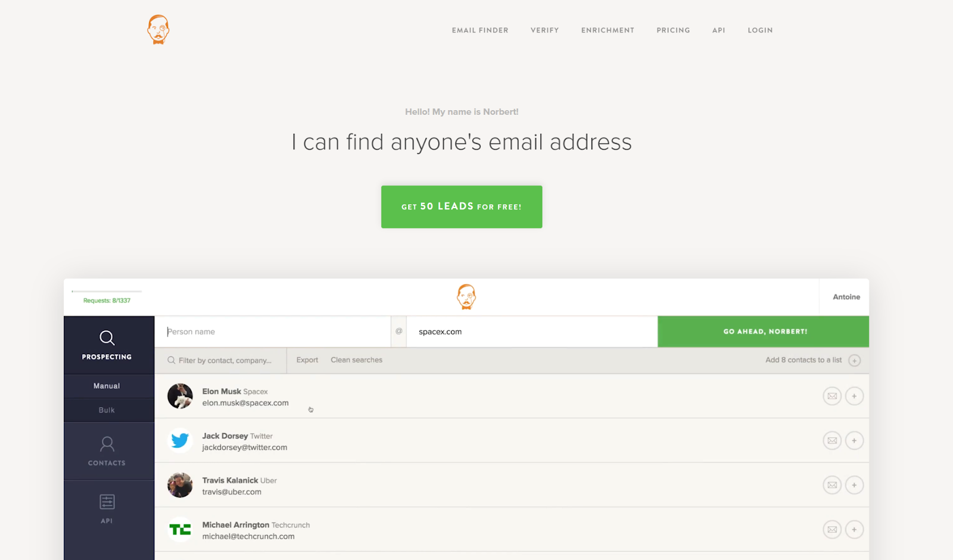Click the headline I can find anyone's email address
This screenshot has height=560, width=953.
[x=462, y=142]
